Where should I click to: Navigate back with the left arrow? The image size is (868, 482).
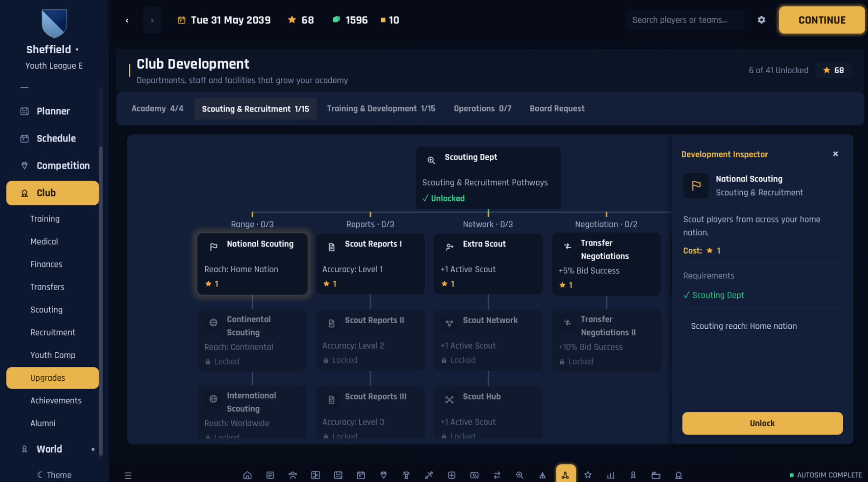127,20
